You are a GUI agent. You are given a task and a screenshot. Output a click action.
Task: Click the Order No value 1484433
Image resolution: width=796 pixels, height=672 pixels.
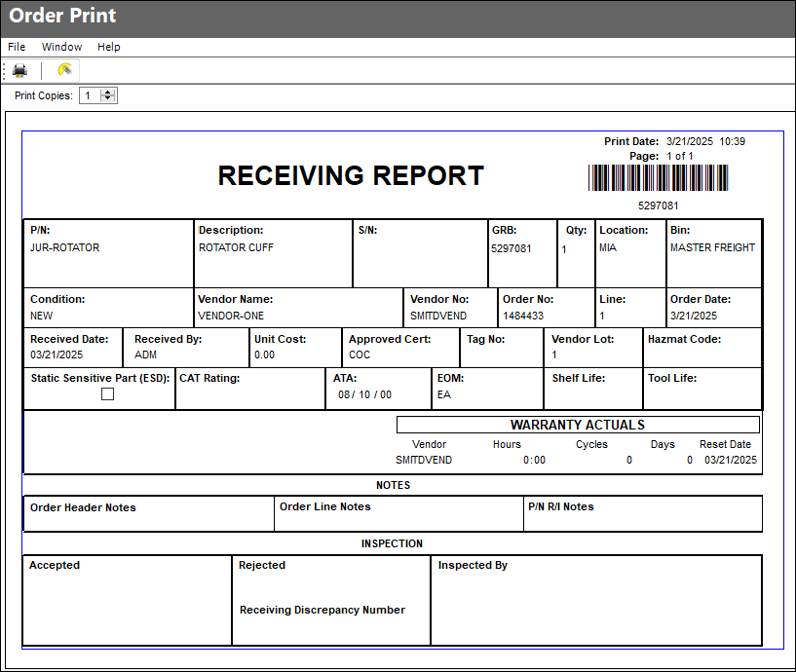click(523, 316)
